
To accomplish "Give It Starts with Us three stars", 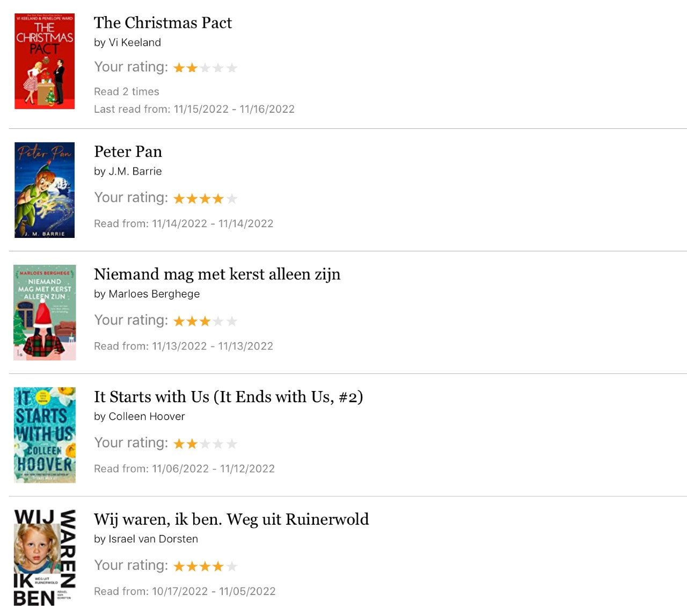I will point(205,444).
